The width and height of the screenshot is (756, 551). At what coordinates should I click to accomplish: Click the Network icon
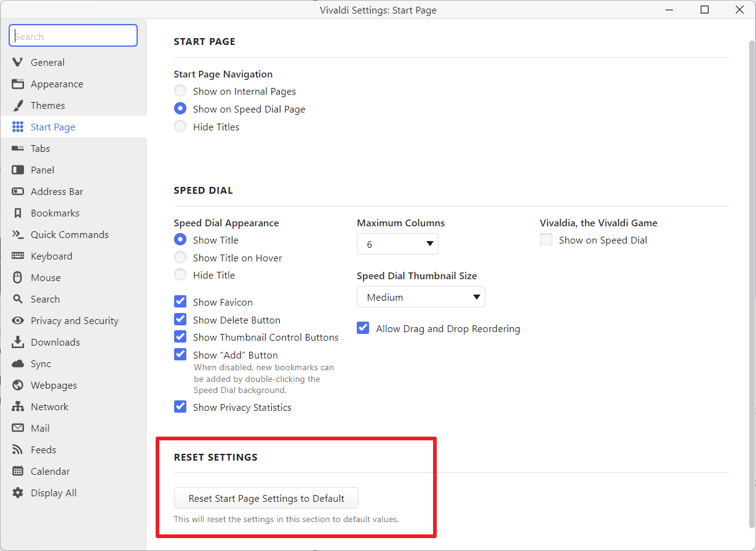pos(18,406)
